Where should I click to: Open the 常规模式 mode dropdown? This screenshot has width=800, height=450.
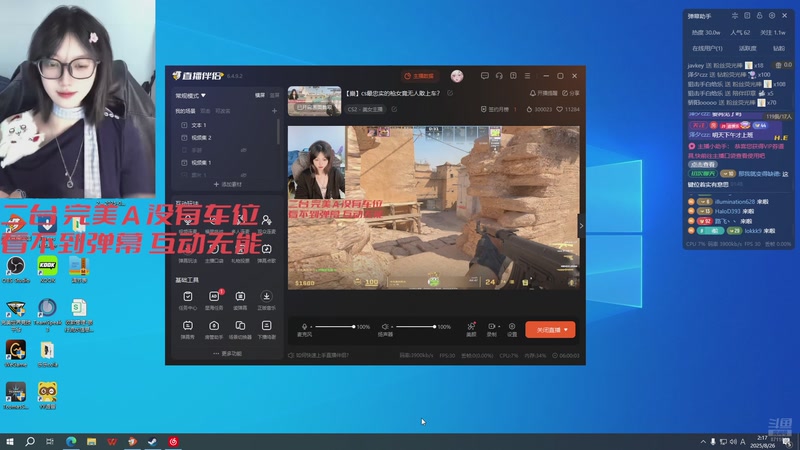click(x=191, y=95)
